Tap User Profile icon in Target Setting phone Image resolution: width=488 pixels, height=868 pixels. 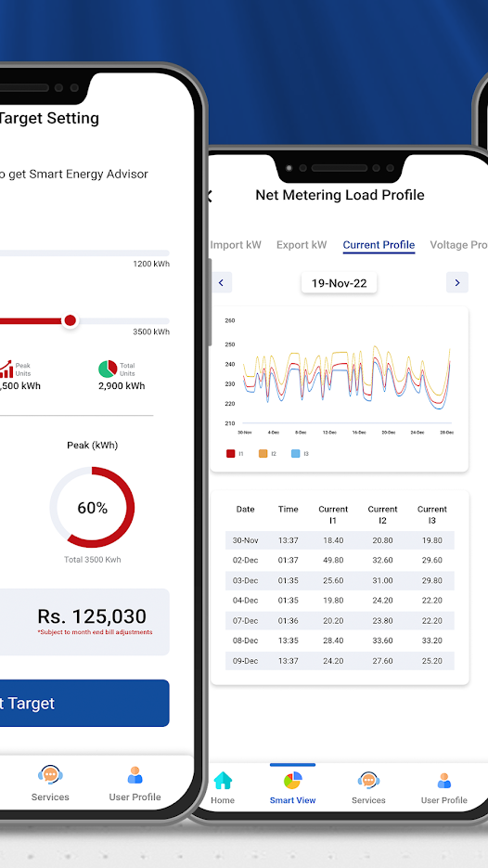[135, 774]
